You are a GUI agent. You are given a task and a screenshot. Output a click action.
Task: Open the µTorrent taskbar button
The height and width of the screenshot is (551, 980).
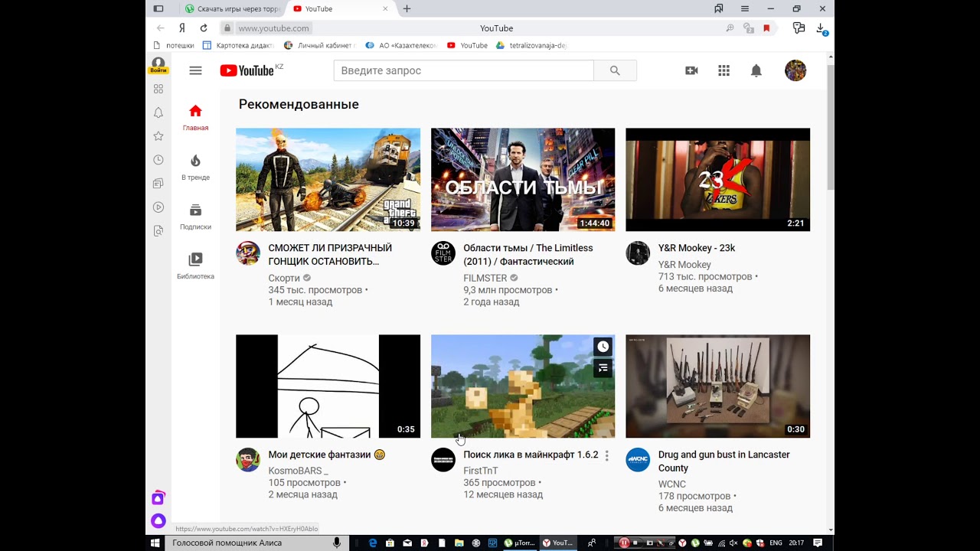[519, 543]
